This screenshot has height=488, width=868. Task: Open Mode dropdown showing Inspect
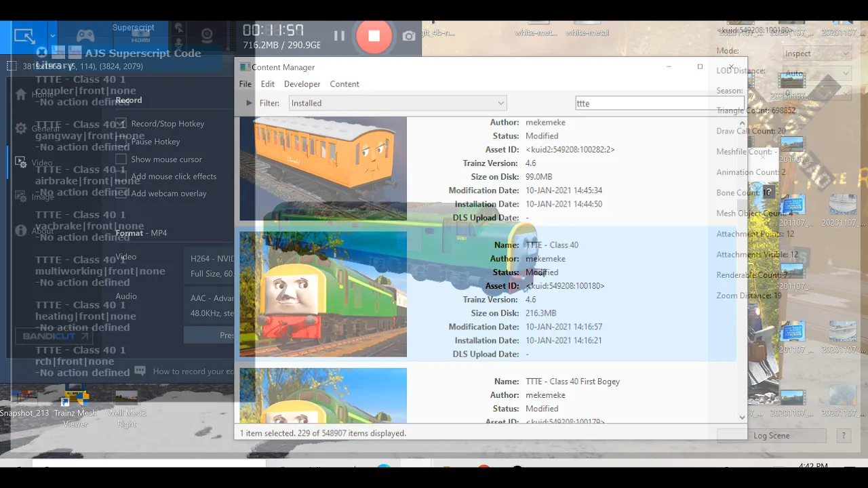(x=816, y=54)
